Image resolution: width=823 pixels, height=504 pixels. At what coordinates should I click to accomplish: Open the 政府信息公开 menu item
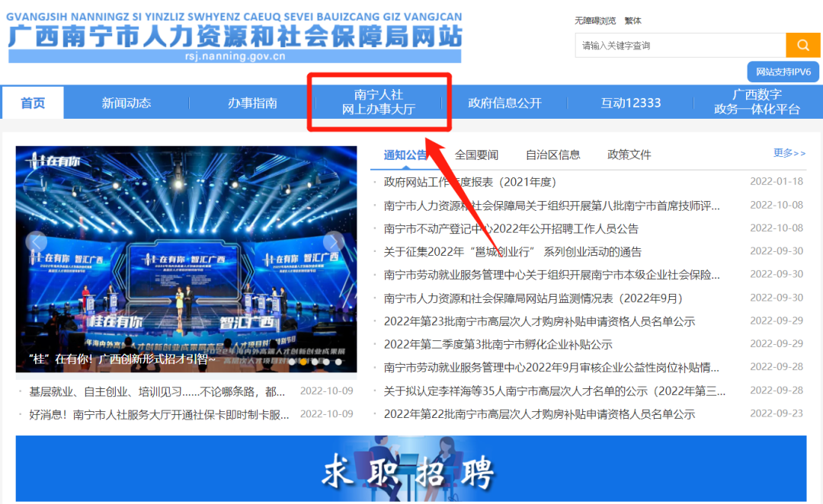click(504, 103)
